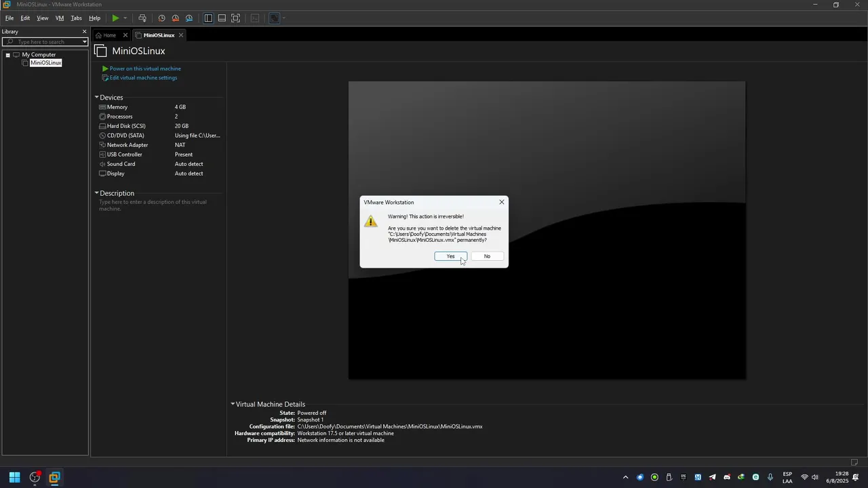Toggle the thumbnail bar view icon
The height and width of the screenshot is (488, 868).
(x=222, y=18)
